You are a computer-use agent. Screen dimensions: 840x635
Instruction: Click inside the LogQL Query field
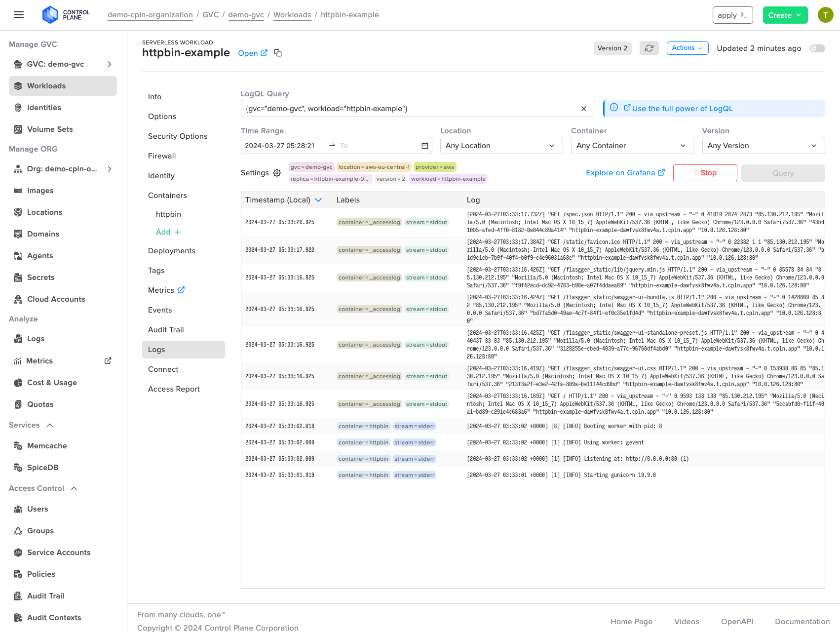click(410, 109)
